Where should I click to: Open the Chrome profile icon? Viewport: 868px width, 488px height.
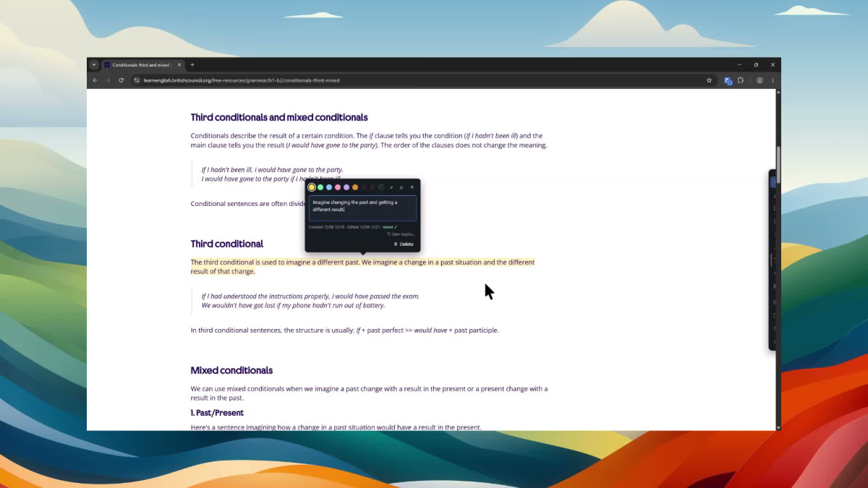point(759,80)
